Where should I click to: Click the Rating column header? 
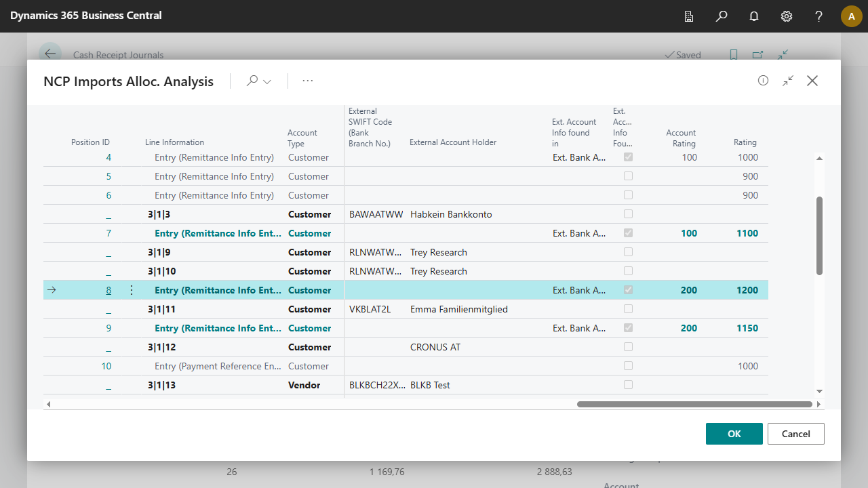point(745,142)
